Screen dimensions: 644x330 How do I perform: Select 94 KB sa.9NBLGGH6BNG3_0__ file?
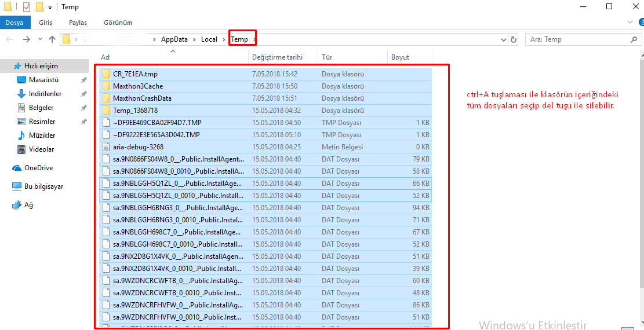(265, 208)
